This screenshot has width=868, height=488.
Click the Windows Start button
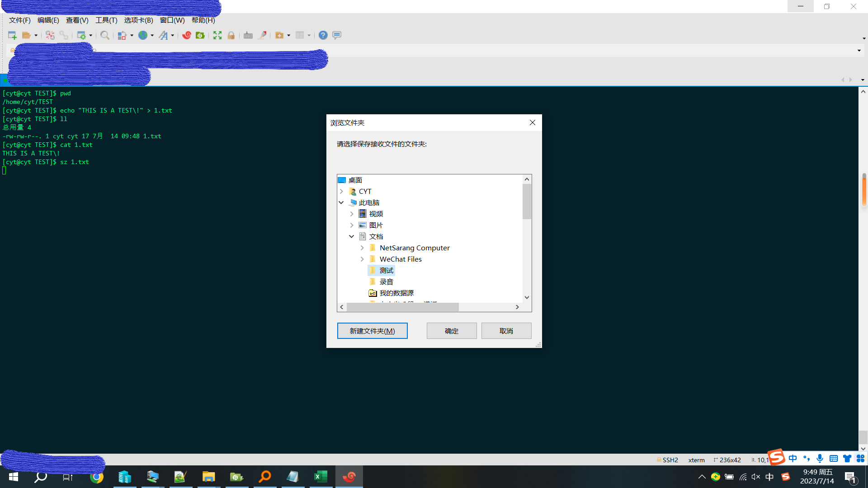13,477
